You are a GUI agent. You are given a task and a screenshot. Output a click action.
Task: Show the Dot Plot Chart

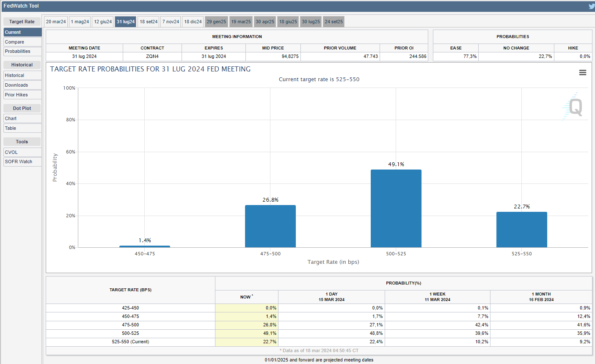22,118
